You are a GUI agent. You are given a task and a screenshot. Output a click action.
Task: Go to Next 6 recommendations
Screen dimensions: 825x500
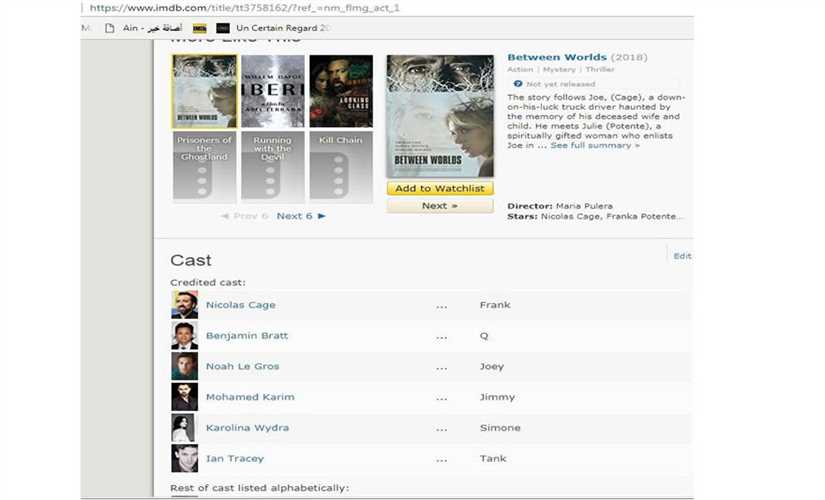301,216
